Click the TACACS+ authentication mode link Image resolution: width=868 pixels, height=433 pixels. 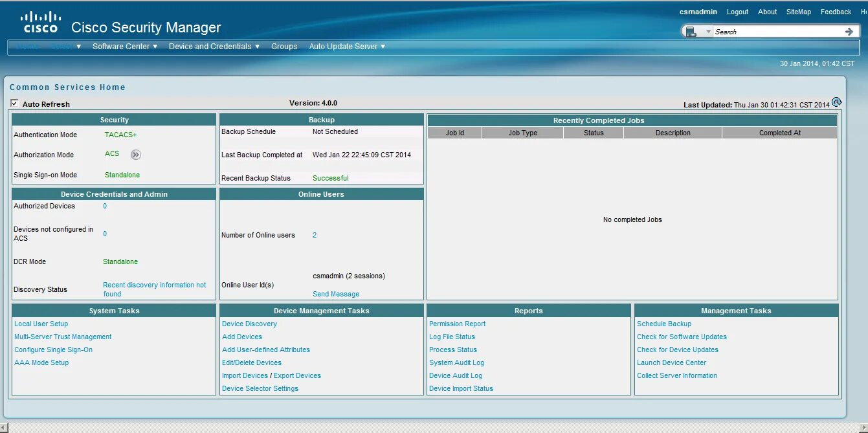click(x=120, y=135)
